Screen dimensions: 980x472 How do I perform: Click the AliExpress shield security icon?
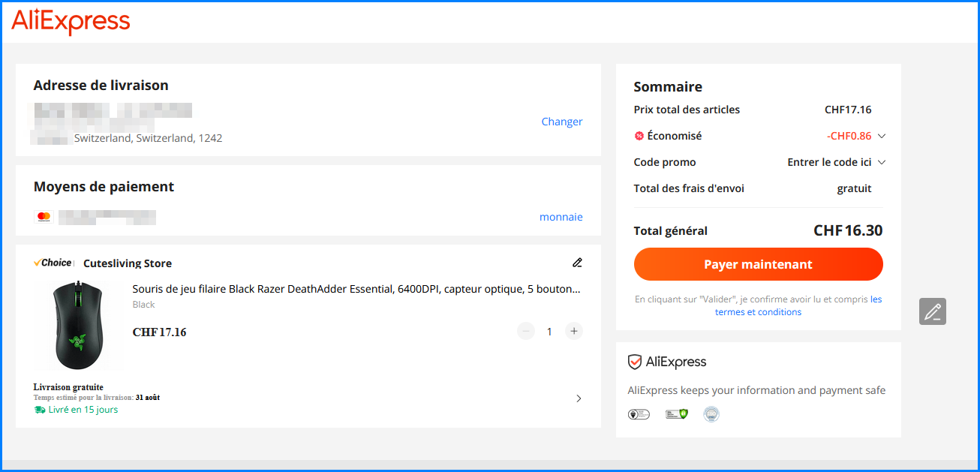tap(635, 362)
